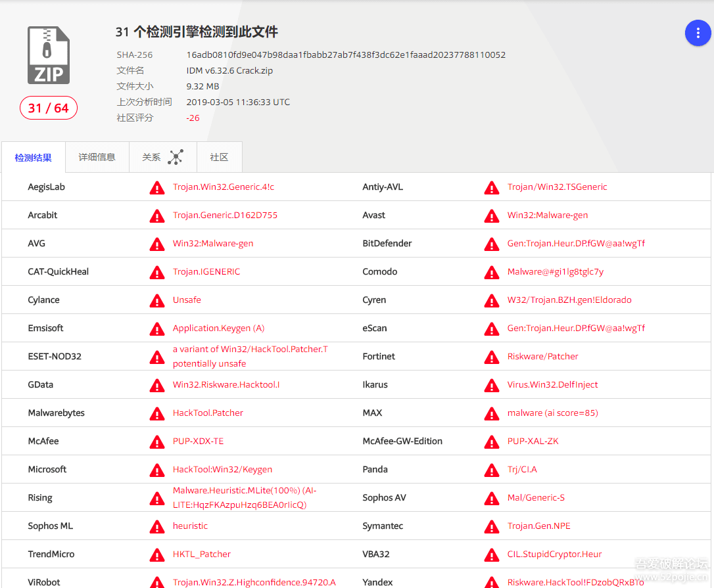714x588 pixels.
Task: Click the warning icon in the Microsoft row
Action: [157, 470]
